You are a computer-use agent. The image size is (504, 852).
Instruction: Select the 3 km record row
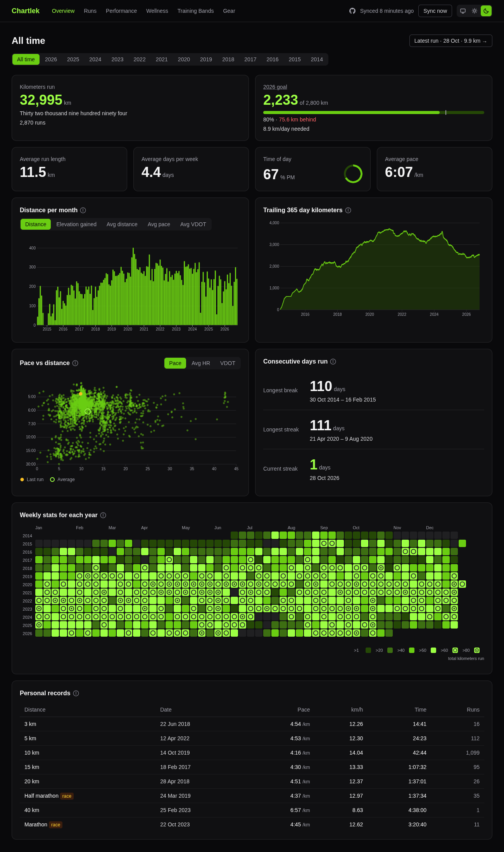[x=252, y=724]
